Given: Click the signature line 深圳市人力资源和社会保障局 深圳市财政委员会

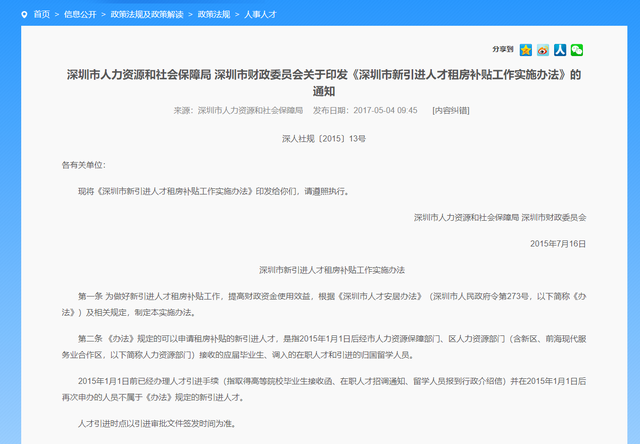Looking at the screenshot, I should click(500, 218).
